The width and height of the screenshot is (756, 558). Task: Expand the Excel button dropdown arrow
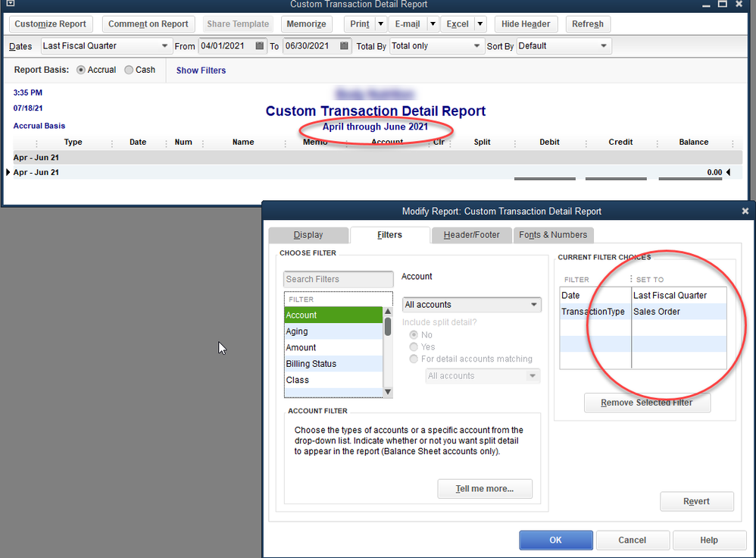(x=480, y=24)
